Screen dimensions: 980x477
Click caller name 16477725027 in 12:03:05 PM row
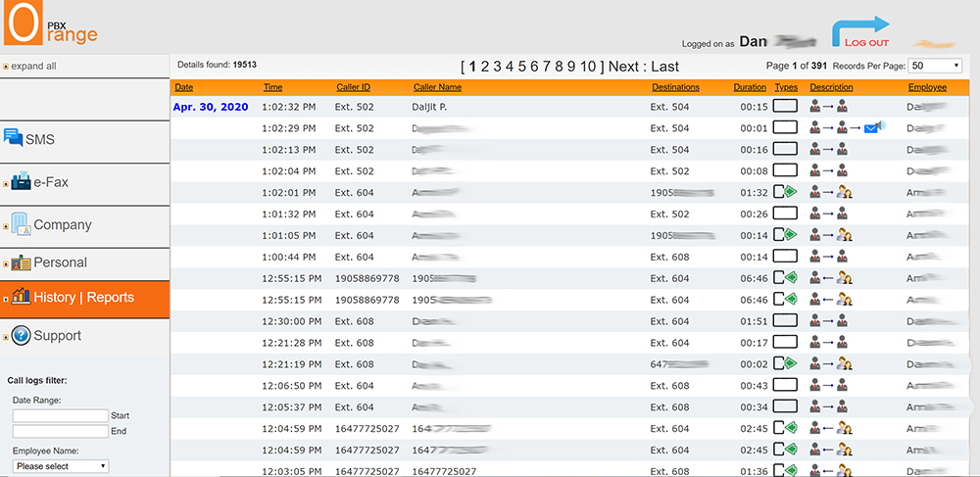click(444, 471)
